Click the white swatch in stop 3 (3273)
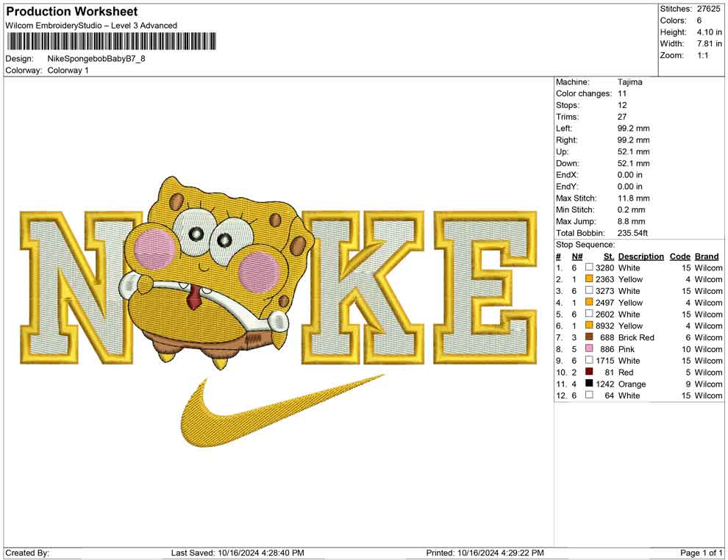This screenshot has height=560, width=728. click(x=589, y=290)
